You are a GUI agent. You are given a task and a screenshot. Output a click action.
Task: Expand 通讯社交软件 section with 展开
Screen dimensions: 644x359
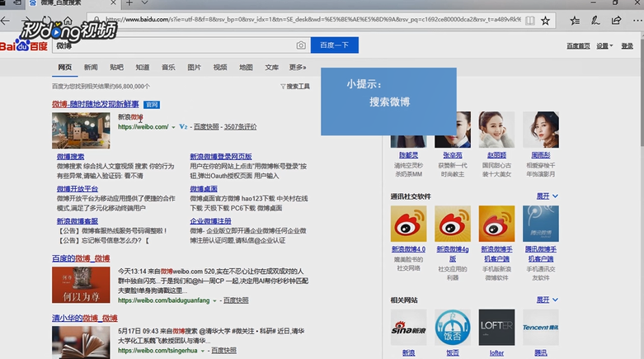coord(547,196)
